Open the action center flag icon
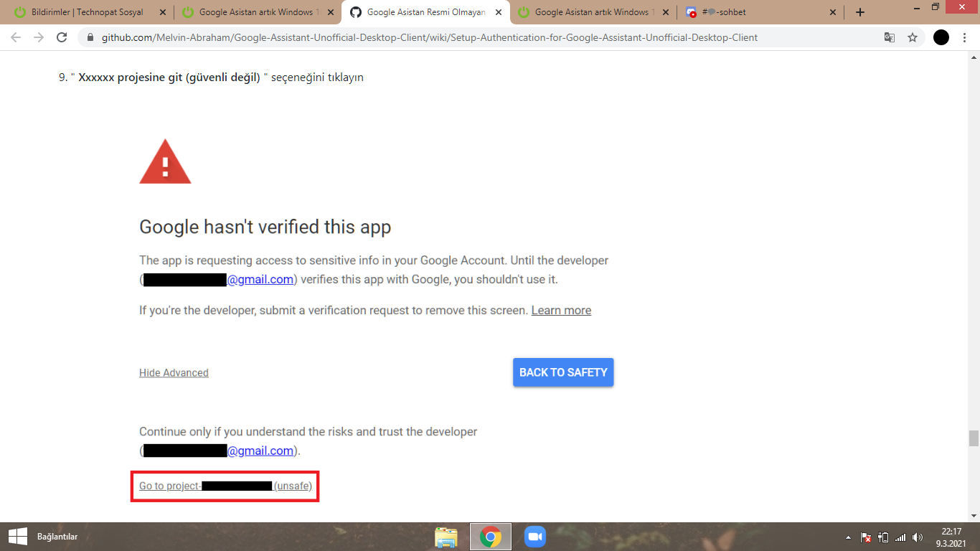 (866, 537)
